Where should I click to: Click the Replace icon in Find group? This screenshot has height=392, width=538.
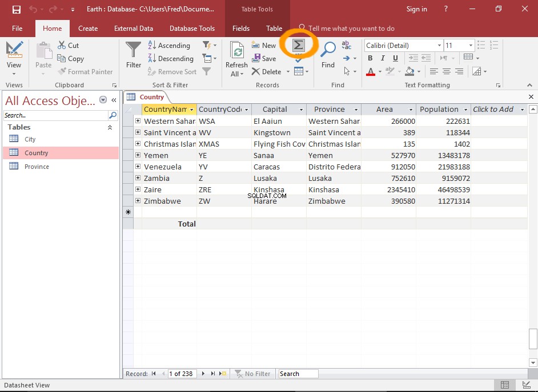[x=346, y=45]
